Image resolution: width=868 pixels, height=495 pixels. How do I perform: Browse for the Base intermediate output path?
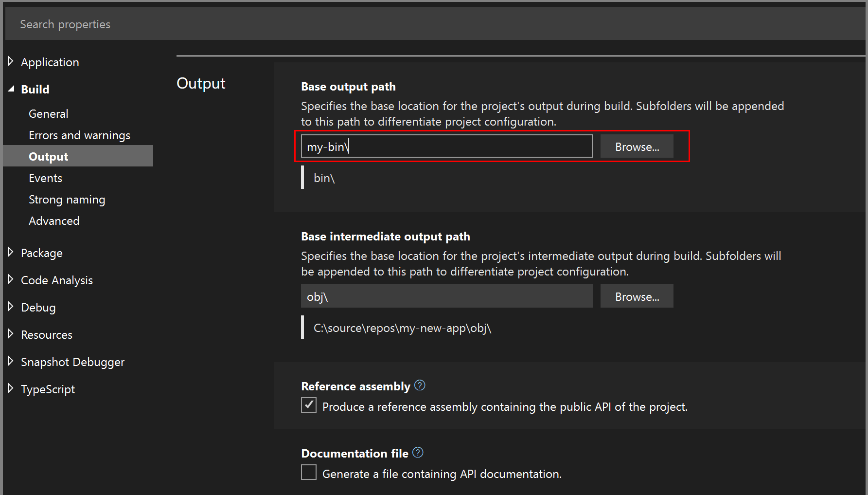(637, 296)
